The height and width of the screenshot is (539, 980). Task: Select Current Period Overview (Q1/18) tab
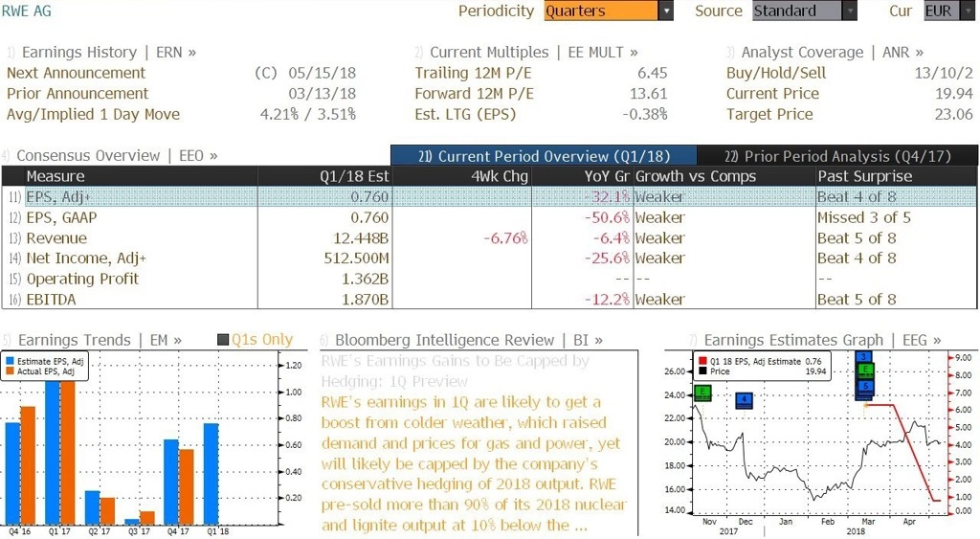coord(544,156)
